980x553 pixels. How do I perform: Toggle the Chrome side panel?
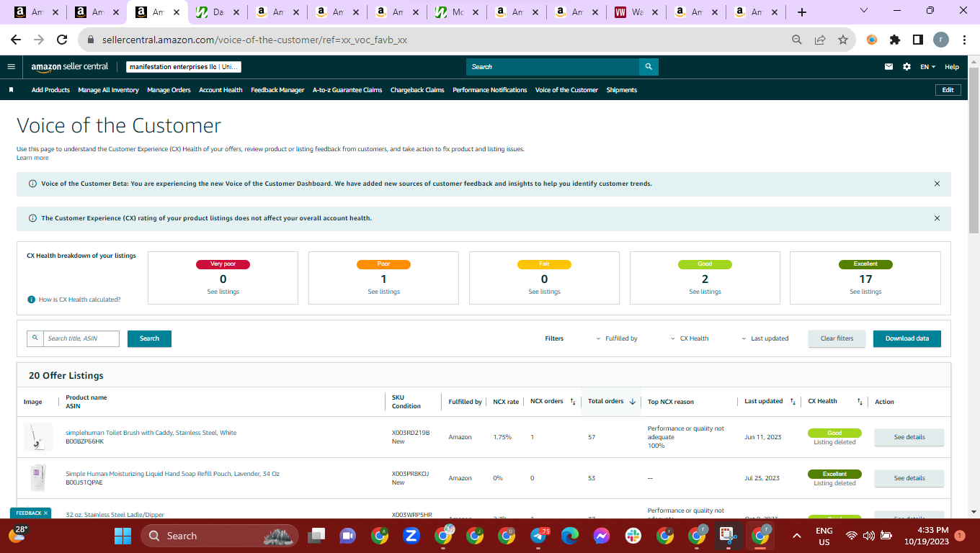pyautogui.click(x=918, y=40)
